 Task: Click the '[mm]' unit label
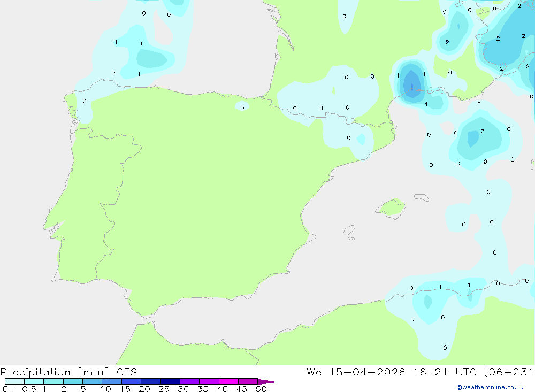point(94,372)
